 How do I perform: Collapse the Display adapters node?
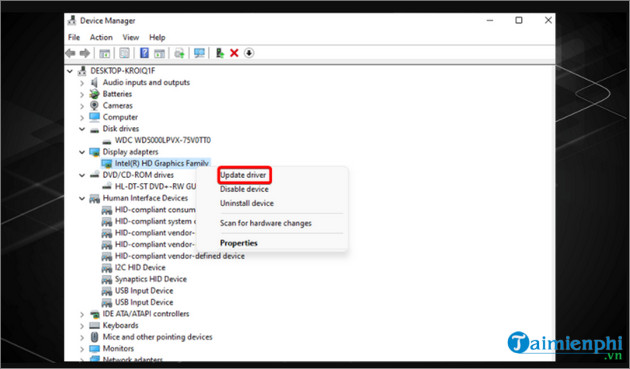point(82,152)
